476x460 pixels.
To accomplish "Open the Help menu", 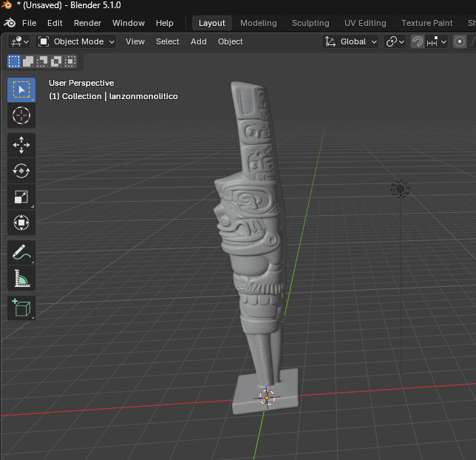I will coord(165,23).
